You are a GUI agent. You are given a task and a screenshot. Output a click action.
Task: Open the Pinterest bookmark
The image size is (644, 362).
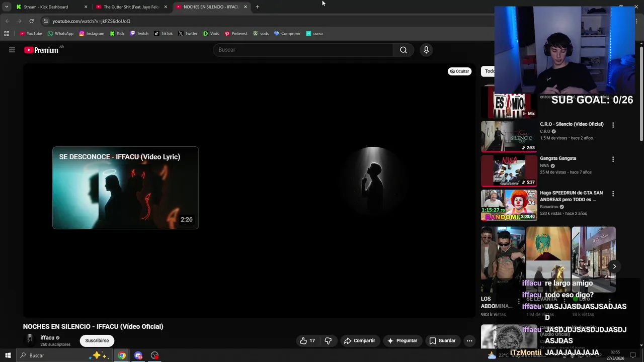[236, 34]
